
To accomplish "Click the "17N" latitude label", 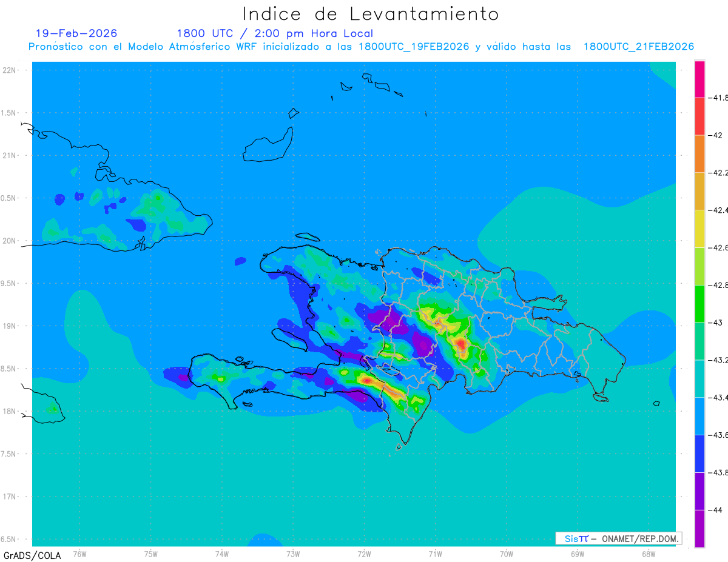I will [10, 497].
